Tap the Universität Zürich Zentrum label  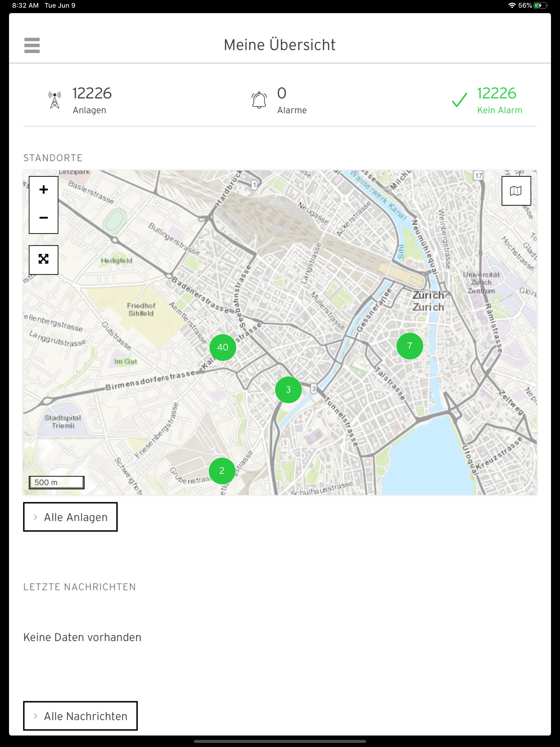[481, 282]
